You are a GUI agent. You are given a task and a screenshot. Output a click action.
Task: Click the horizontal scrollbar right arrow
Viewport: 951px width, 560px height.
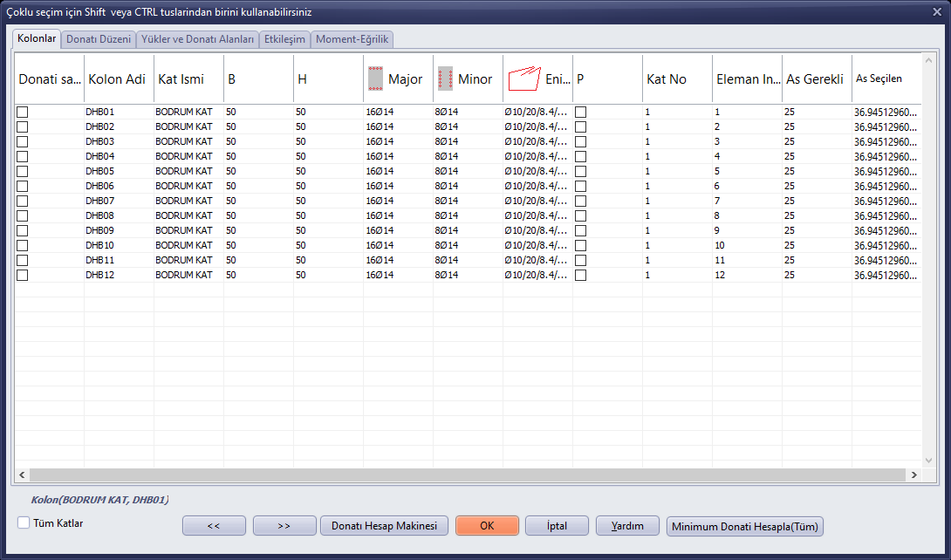914,475
